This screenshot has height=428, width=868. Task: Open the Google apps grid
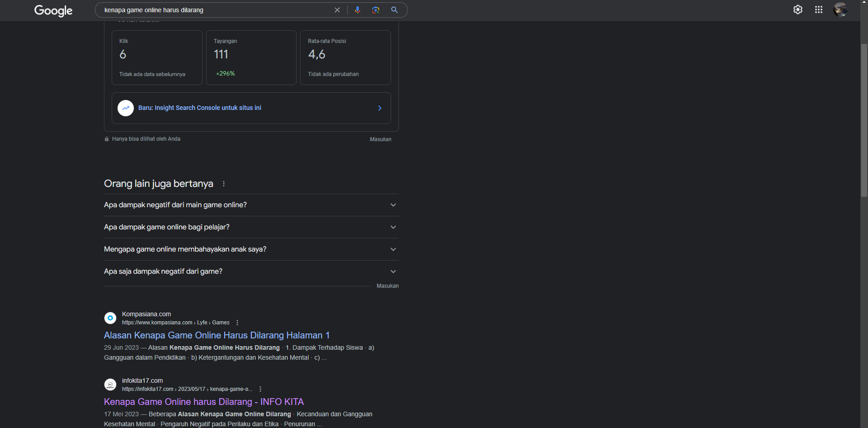(818, 10)
